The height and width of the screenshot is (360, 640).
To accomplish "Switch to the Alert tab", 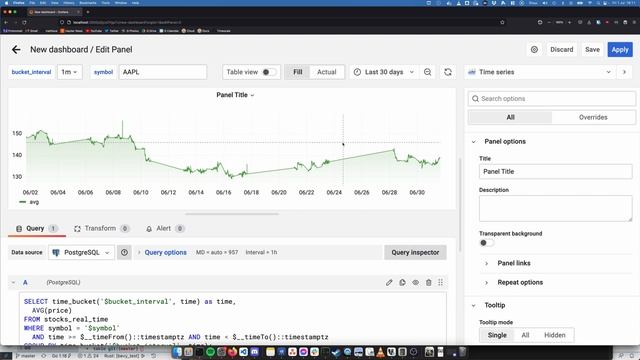I will [165, 229].
